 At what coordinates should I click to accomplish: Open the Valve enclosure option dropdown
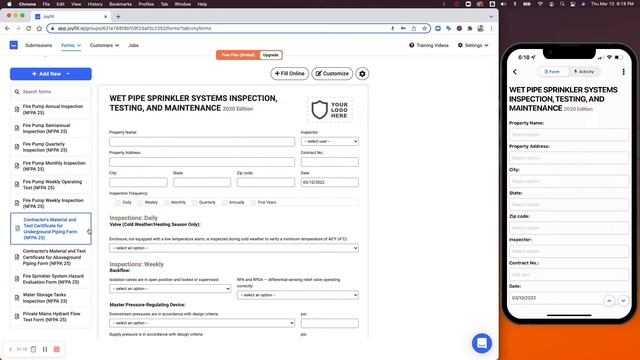[234, 248]
